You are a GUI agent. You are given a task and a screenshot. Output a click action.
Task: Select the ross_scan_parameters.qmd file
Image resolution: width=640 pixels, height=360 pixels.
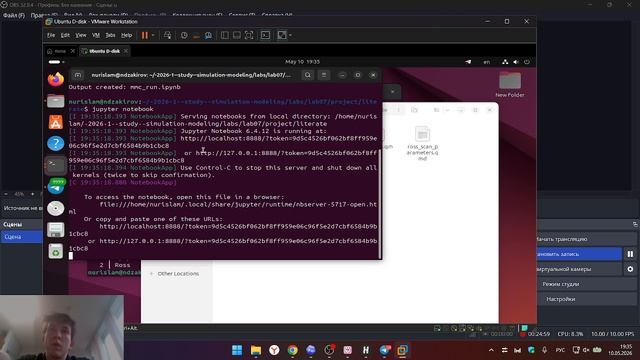coord(422,143)
